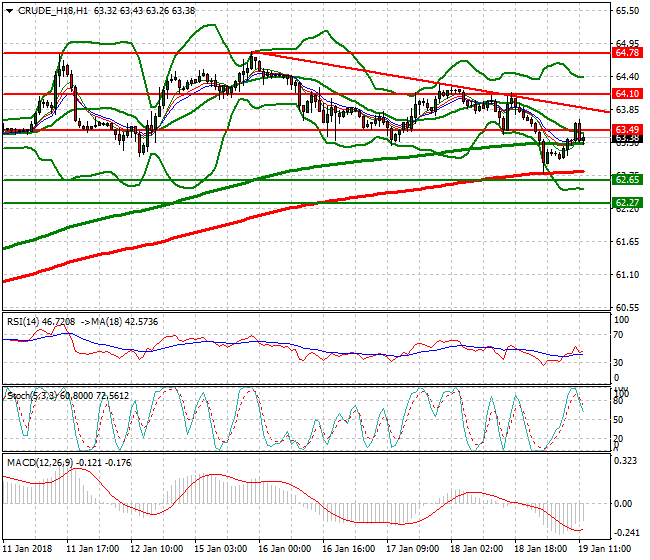Click the 64.40 value on price axis

pyautogui.click(x=627, y=77)
